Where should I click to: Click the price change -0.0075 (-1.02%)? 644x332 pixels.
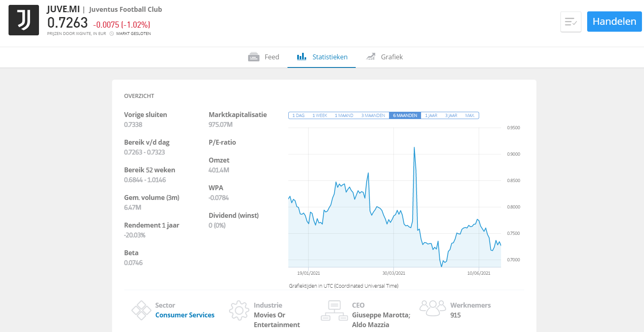click(x=122, y=25)
